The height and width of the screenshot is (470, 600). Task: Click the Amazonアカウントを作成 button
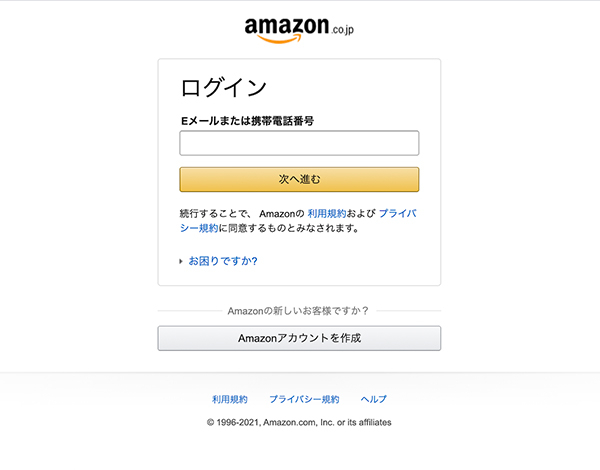[x=299, y=338]
